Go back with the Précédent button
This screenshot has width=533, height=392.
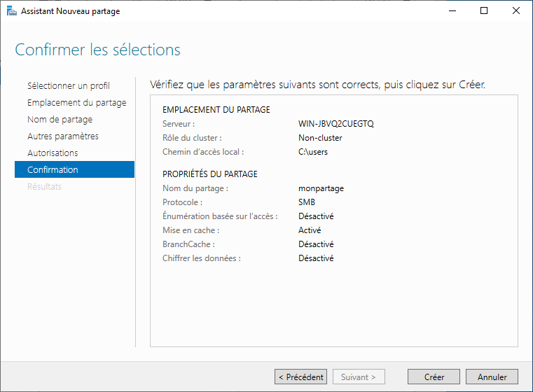pos(300,377)
